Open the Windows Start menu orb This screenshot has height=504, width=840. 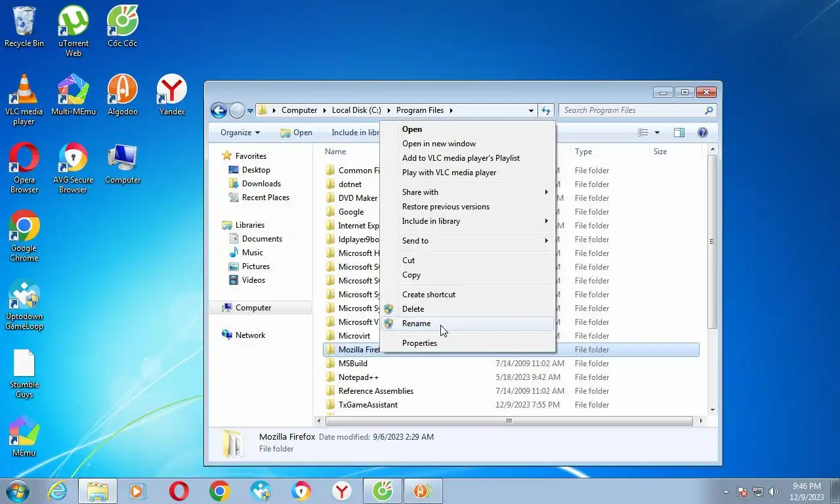tap(17, 491)
